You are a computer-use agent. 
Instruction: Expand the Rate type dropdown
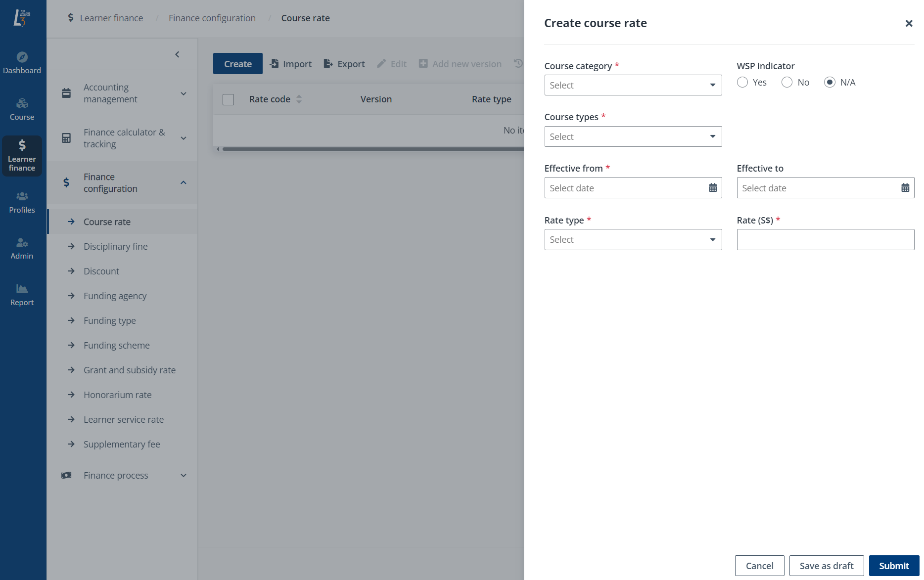[633, 239]
